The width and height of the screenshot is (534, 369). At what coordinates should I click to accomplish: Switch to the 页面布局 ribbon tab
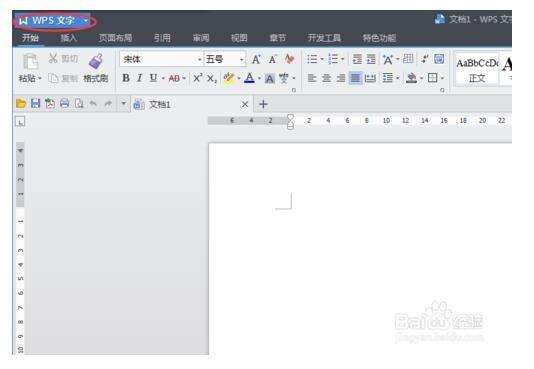(115, 38)
